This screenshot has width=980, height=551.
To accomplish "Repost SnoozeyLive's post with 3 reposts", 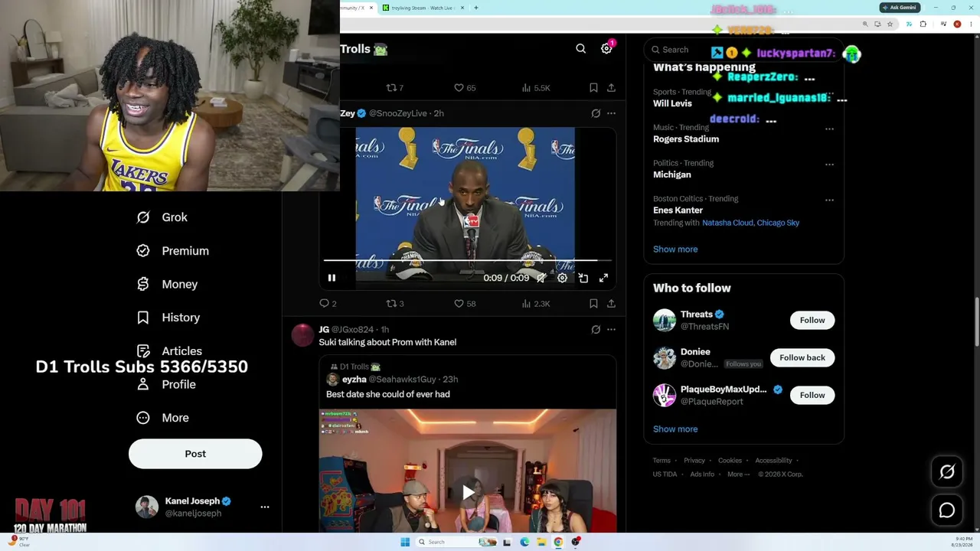I will (394, 304).
